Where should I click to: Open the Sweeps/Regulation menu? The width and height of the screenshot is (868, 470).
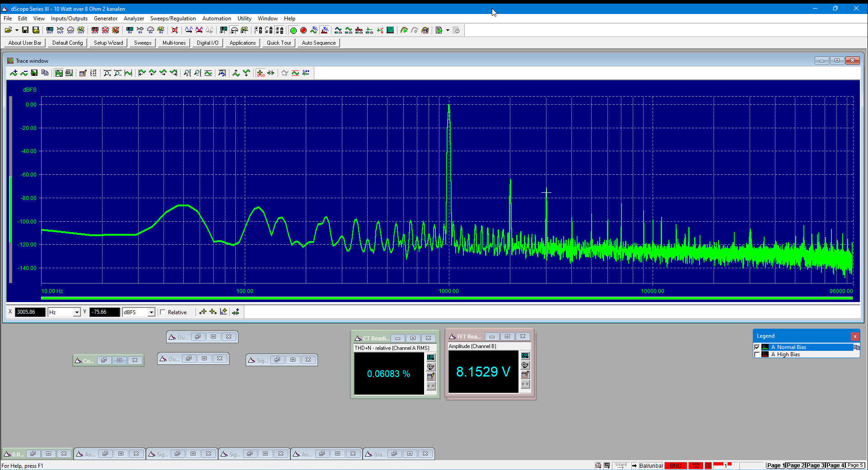tap(173, 19)
